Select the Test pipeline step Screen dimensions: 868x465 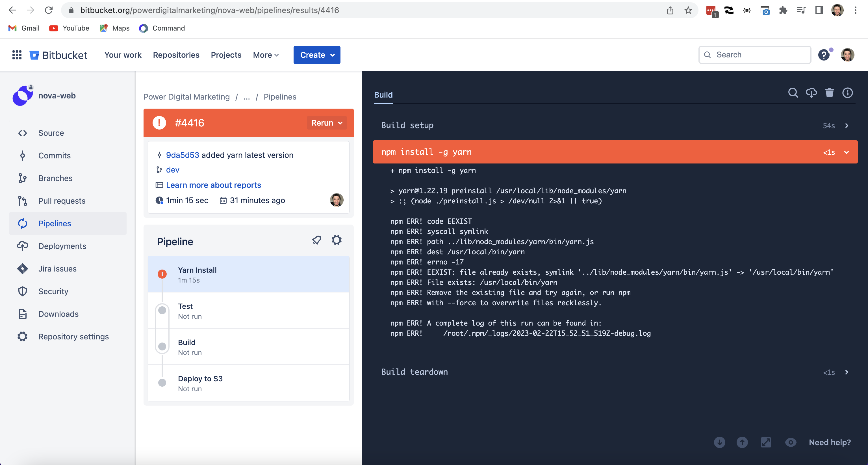248,311
